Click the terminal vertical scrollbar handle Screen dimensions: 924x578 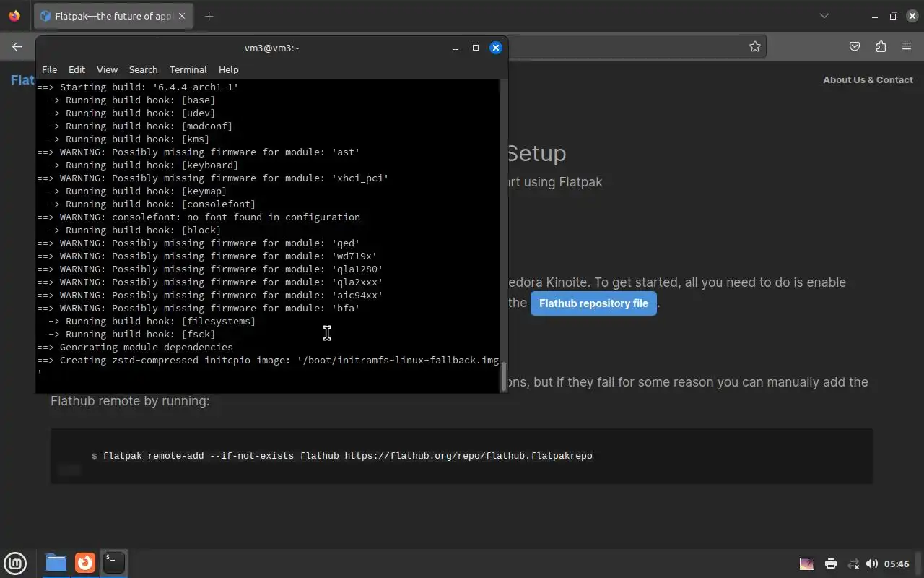[504, 376]
